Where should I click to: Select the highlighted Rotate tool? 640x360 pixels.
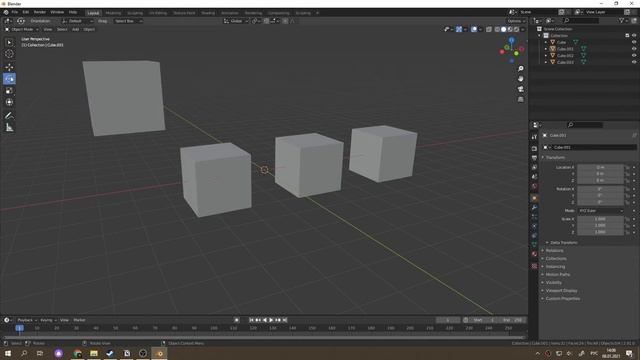[x=9, y=79]
